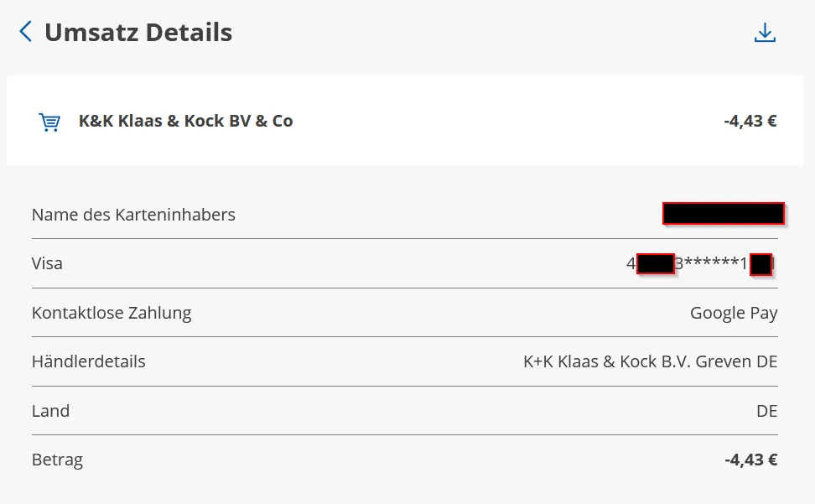Select the Google Pay value
Screen dimensions: 815x504
coord(734,313)
